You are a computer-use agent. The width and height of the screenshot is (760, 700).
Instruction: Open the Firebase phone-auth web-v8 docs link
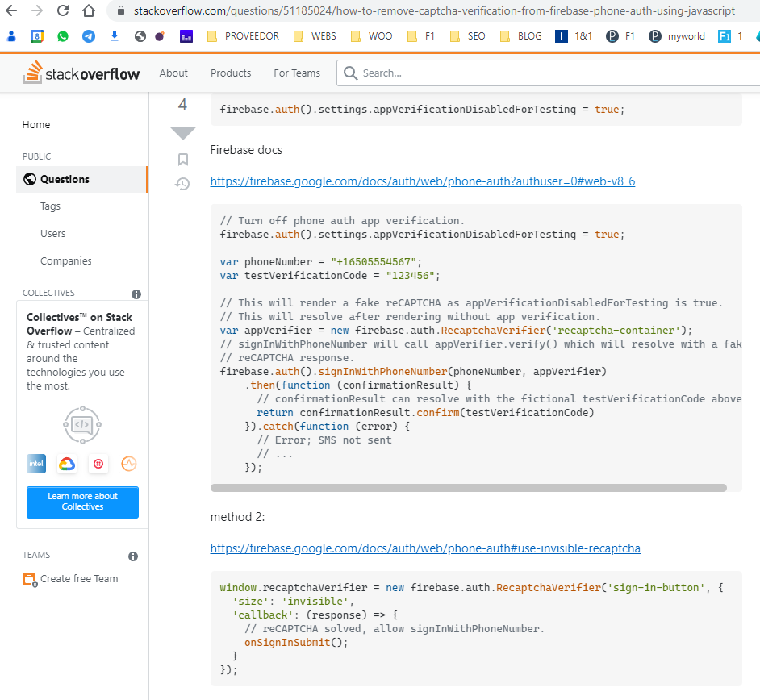[423, 181]
